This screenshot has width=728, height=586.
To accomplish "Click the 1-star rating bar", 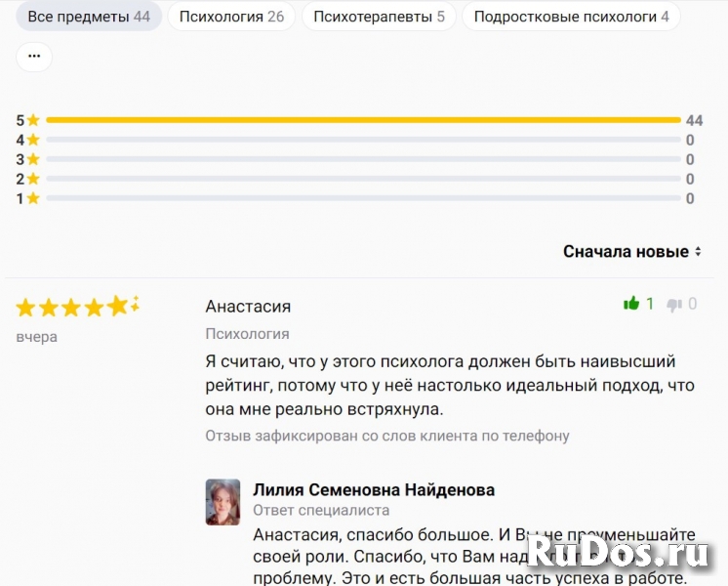I will [x=364, y=198].
